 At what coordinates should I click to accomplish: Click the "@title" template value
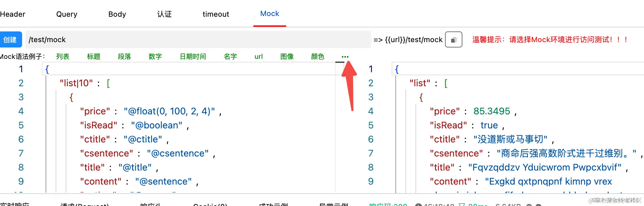[135, 167]
